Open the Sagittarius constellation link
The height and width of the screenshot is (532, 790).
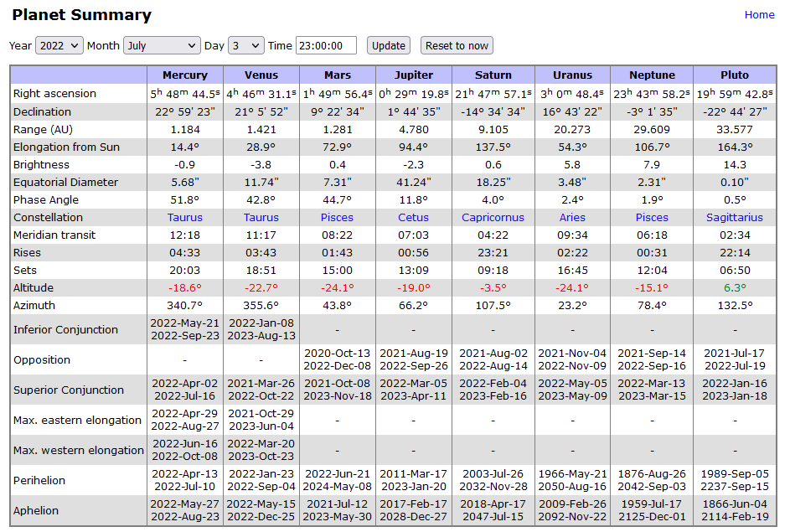pyautogui.click(x=735, y=217)
